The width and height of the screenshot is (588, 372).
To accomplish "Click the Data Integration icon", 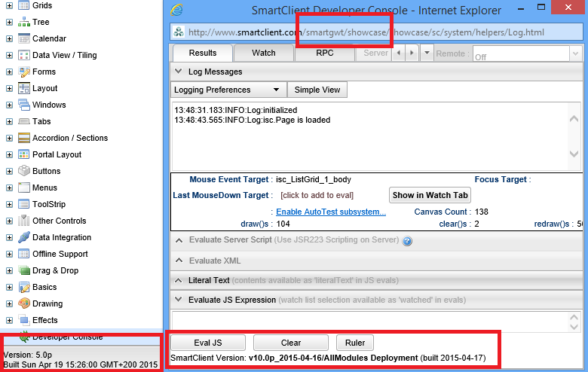I will pos(23,237).
